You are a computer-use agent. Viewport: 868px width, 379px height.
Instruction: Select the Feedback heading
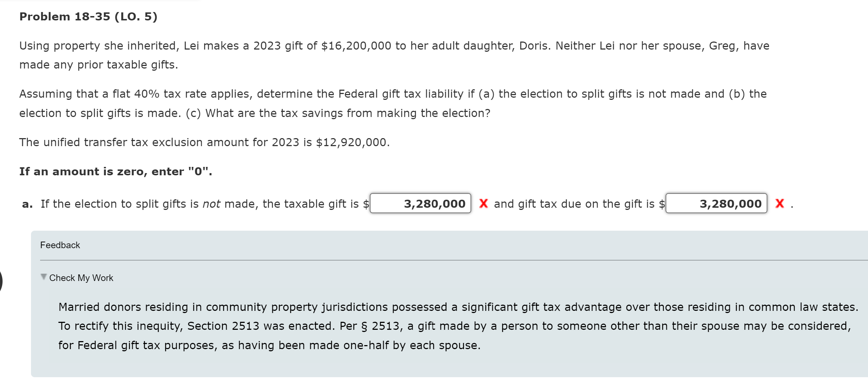point(60,245)
